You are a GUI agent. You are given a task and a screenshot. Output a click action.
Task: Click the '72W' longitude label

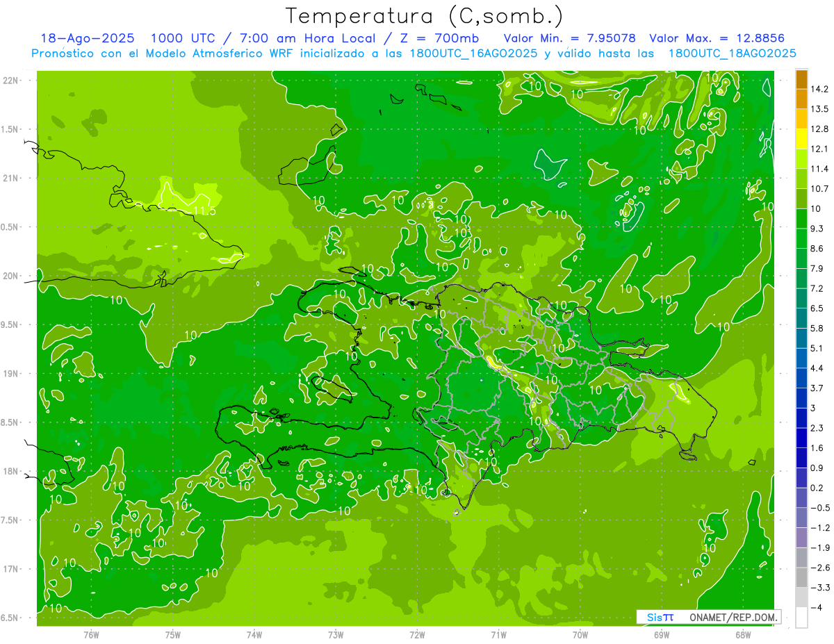[417, 634]
